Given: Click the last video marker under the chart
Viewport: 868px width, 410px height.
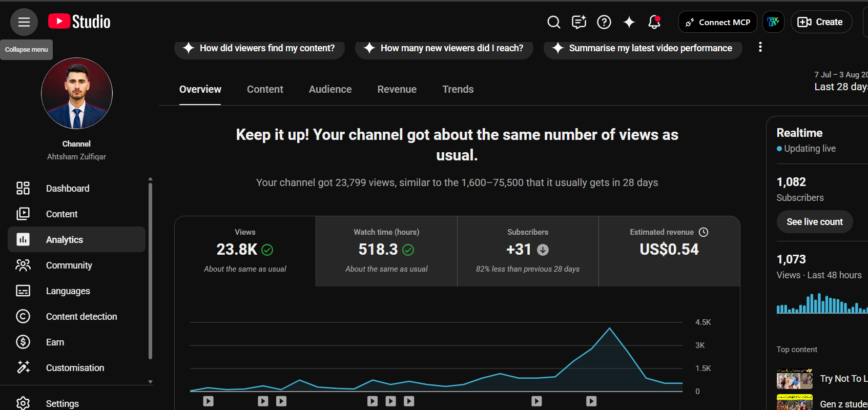Looking at the screenshot, I should tap(591, 401).
